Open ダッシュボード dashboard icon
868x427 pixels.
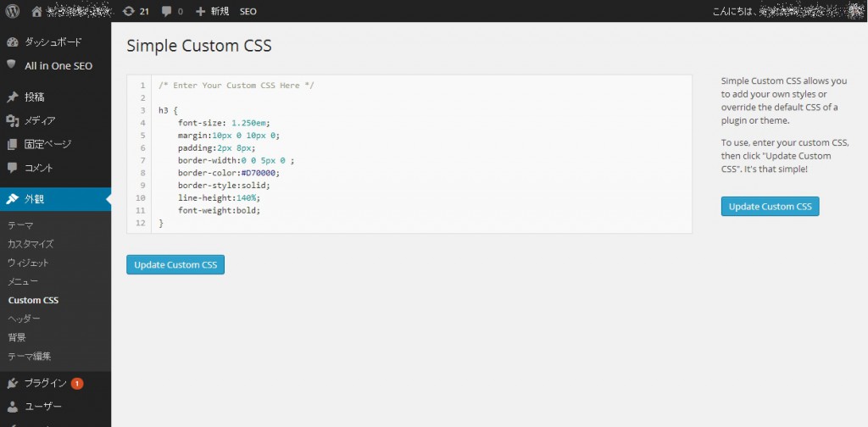click(13, 42)
